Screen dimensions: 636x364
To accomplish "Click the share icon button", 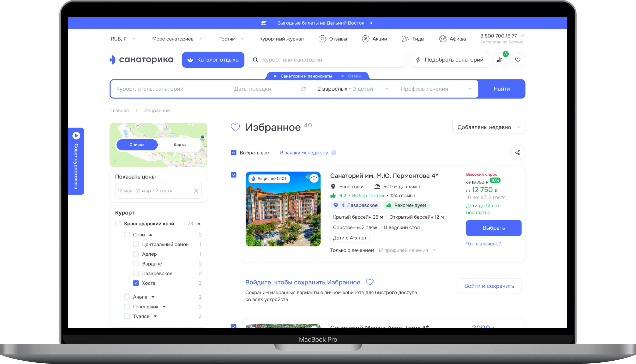I will (518, 152).
